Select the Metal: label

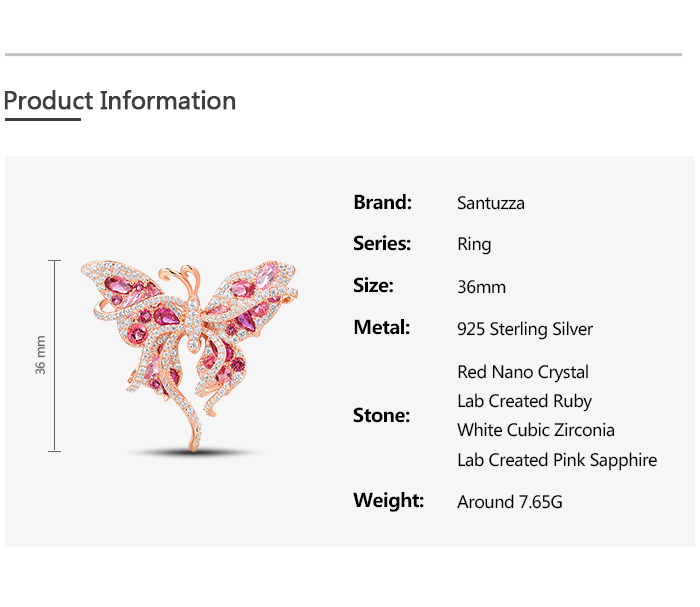pyautogui.click(x=382, y=327)
